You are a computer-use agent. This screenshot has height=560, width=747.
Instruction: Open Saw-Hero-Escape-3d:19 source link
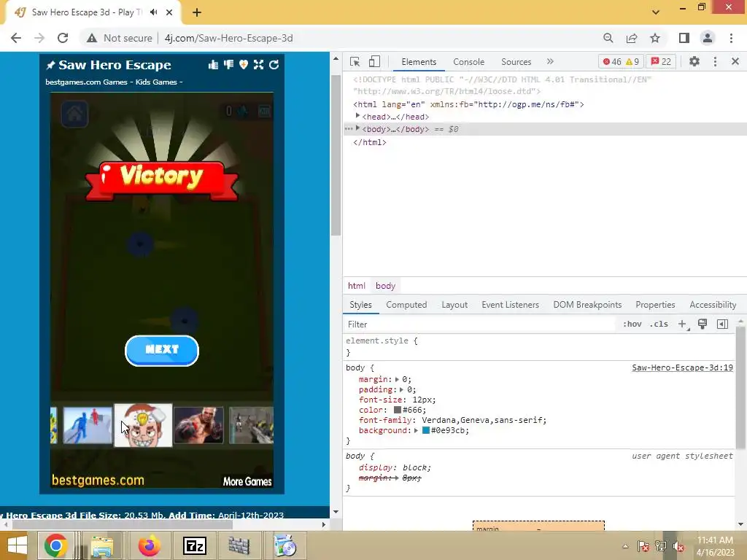(x=682, y=367)
